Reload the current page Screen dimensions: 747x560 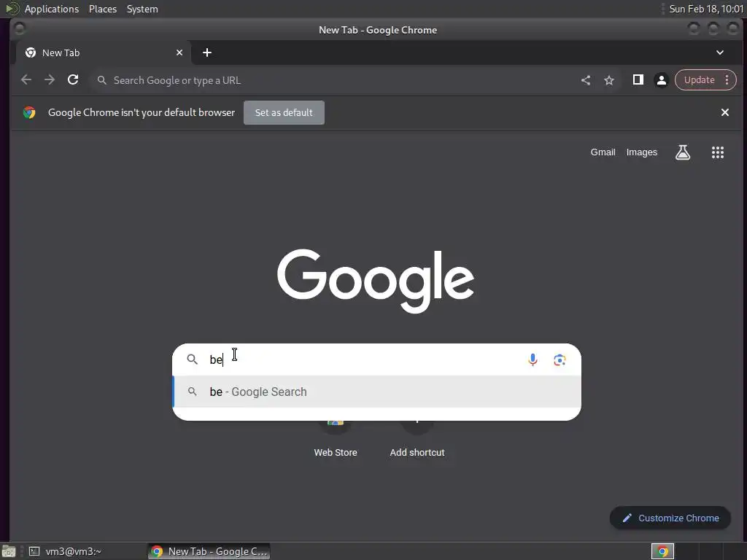(x=73, y=80)
